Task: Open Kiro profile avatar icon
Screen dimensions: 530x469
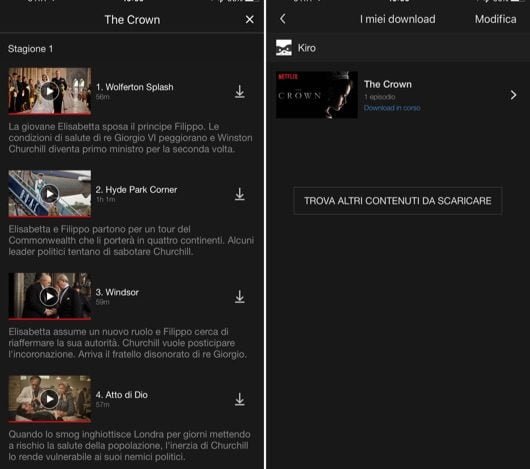Action: pyautogui.click(x=284, y=48)
